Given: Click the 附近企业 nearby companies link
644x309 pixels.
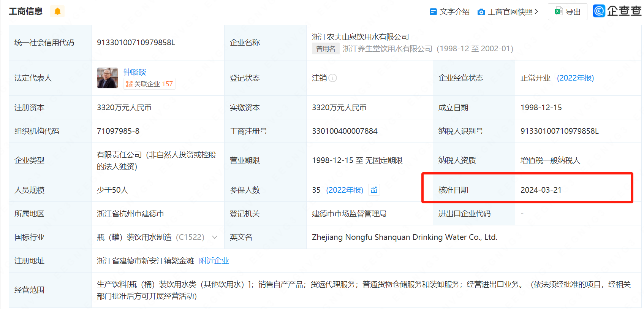Looking at the screenshot, I should coord(214,261).
